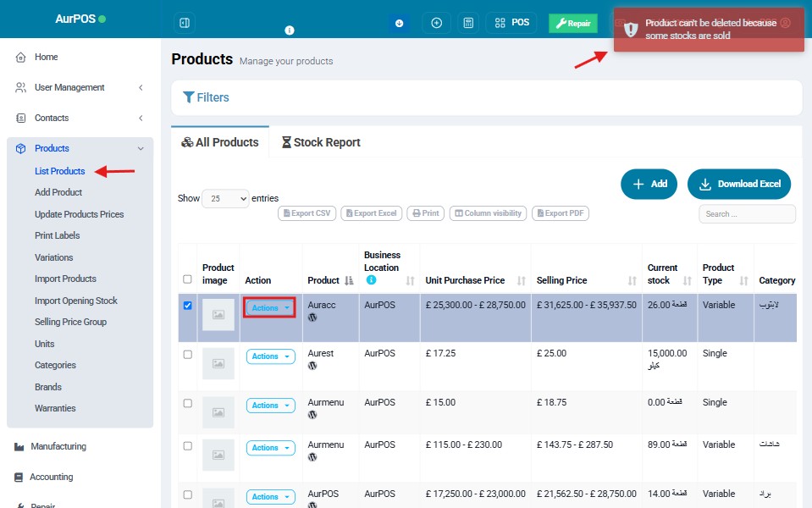Image resolution: width=812 pixels, height=508 pixels.
Task: Open Actions dropdown for Aurmenu £ 15.00 row
Action: tap(270, 406)
